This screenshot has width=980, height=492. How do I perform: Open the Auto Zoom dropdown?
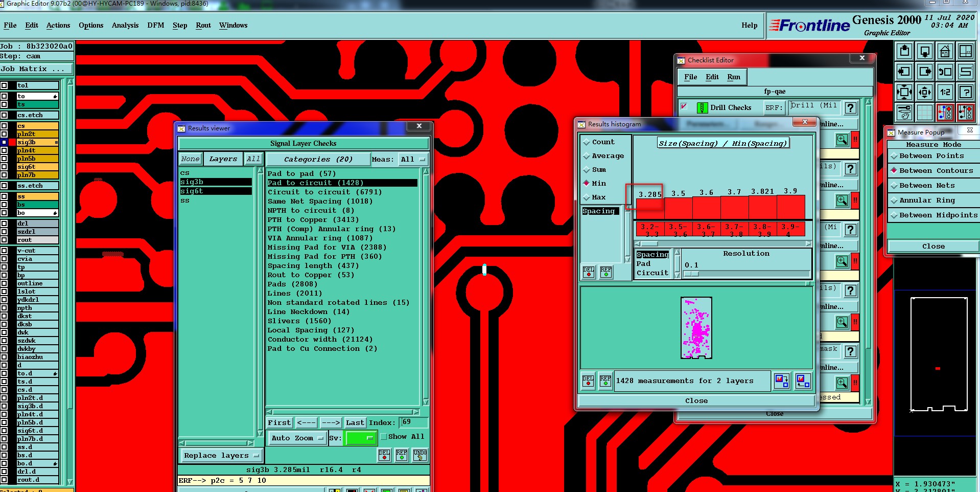click(x=297, y=438)
